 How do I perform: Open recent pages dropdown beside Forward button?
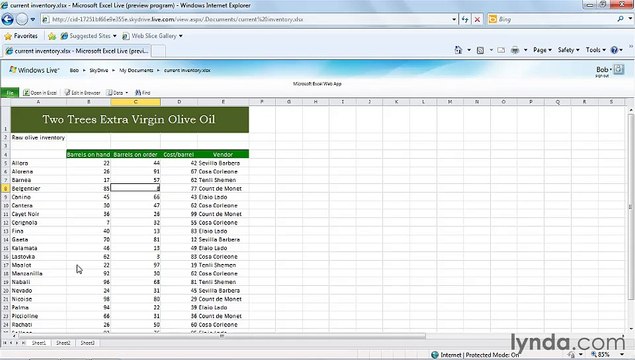[33, 19]
